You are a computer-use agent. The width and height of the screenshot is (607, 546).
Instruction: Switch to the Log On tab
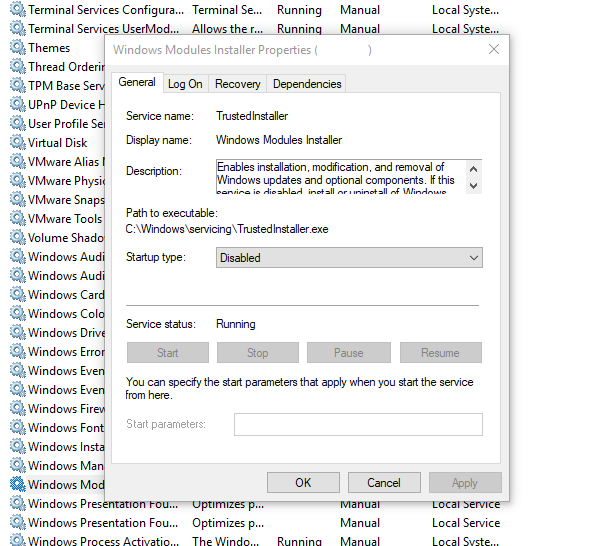(x=185, y=84)
